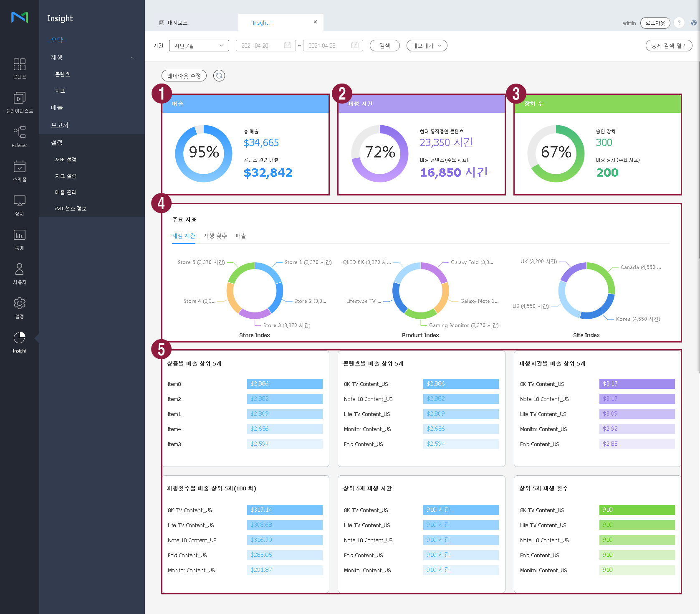This screenshot has width=700, height=614.
Task: Open the 통계 statistics sidebar icon
Action: (19, 239)
